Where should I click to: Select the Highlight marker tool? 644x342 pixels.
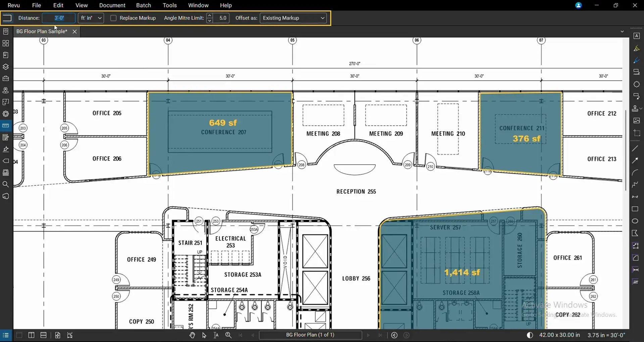637,48
